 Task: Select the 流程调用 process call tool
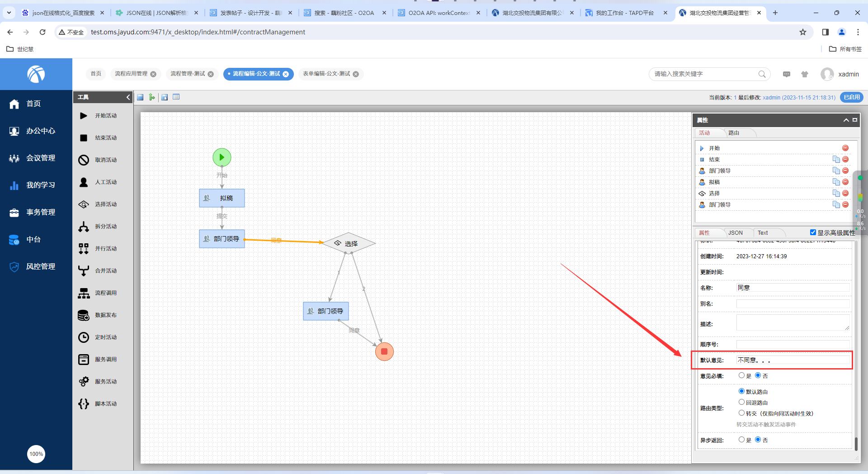pos(98,293)
